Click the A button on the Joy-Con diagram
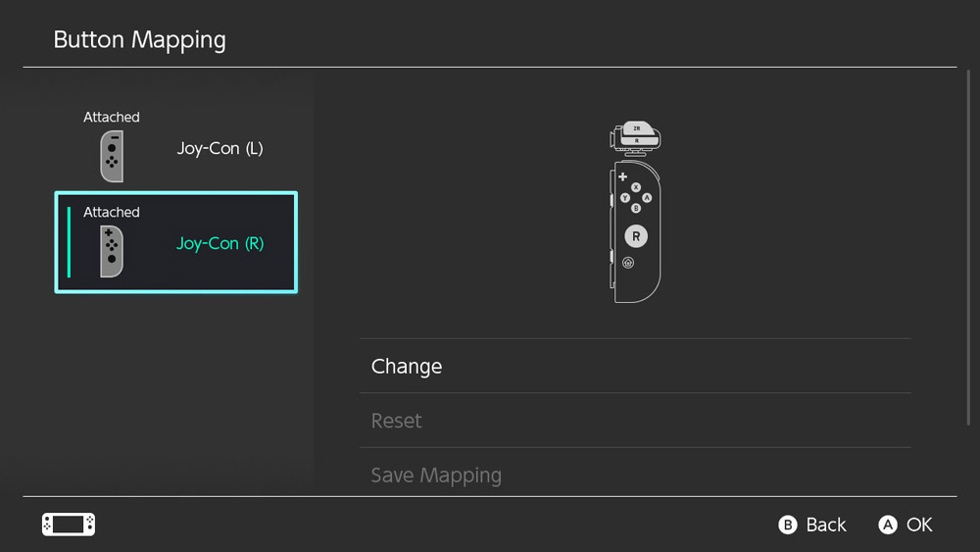The width and height of the screenshot is (980, 552). click(647, 197)
